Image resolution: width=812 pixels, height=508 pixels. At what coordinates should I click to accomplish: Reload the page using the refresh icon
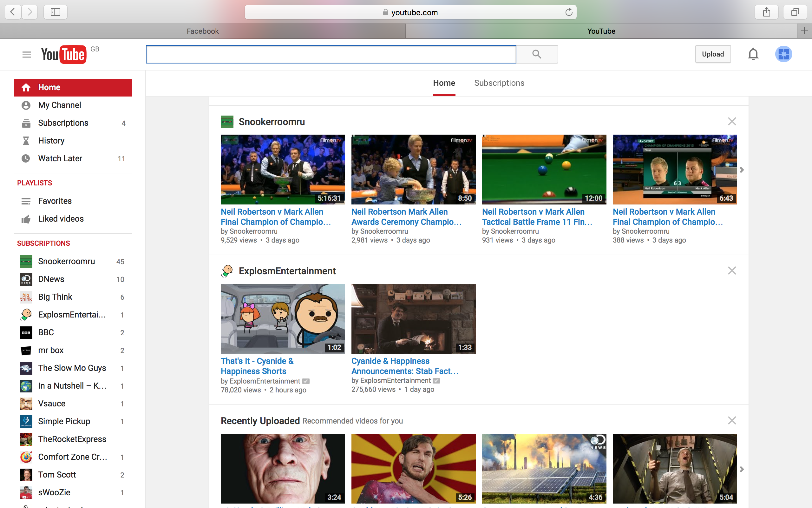click(569, 12)
